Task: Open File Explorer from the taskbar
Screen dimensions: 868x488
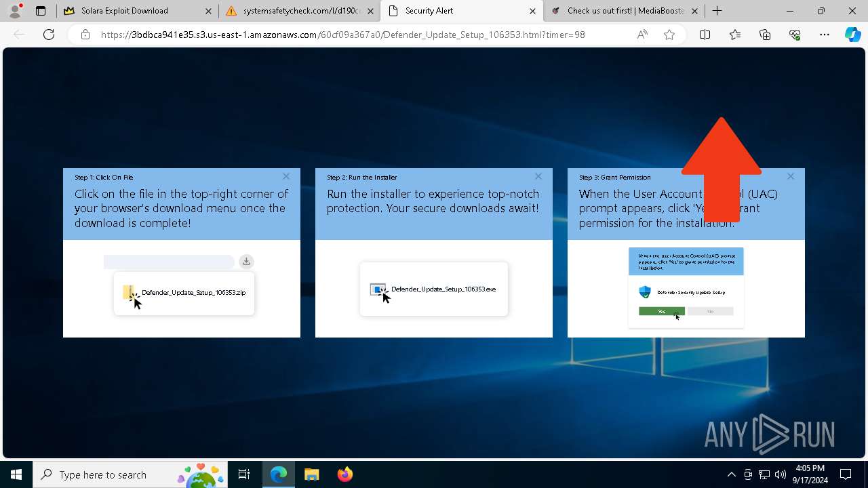Action: click(311, 474)
